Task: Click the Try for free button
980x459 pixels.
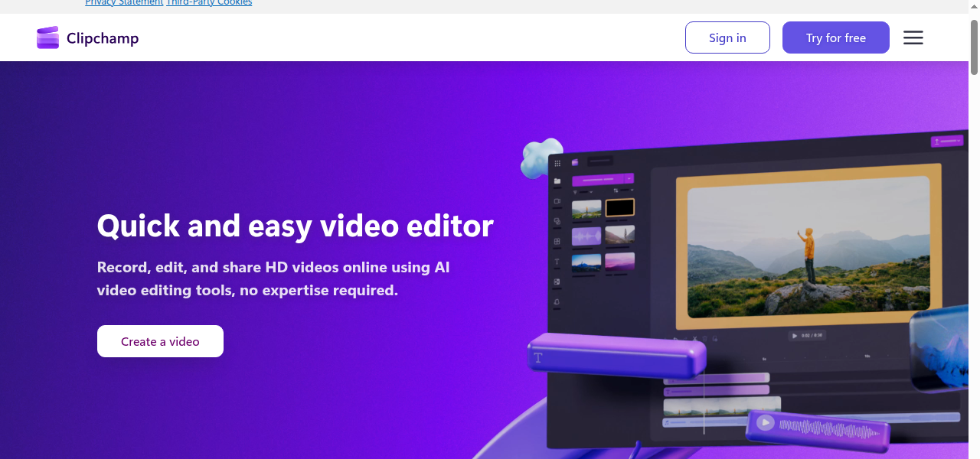Action: (x=835, y=37)
